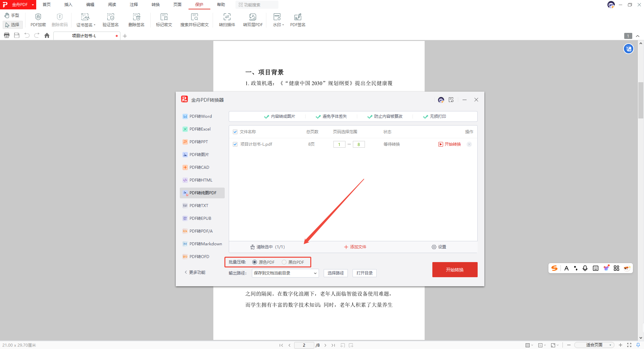Select the 原色PDF radio option

tap(255, 262)
